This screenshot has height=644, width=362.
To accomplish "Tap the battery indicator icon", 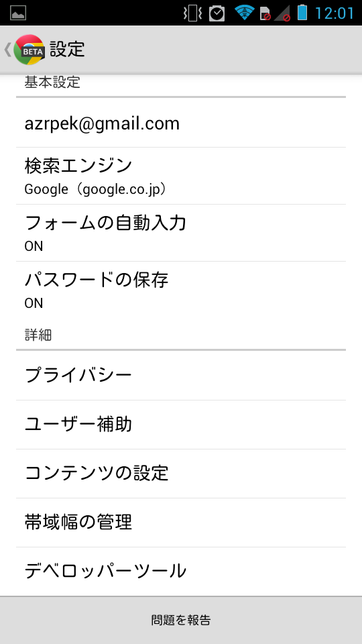I will [302, 12].
